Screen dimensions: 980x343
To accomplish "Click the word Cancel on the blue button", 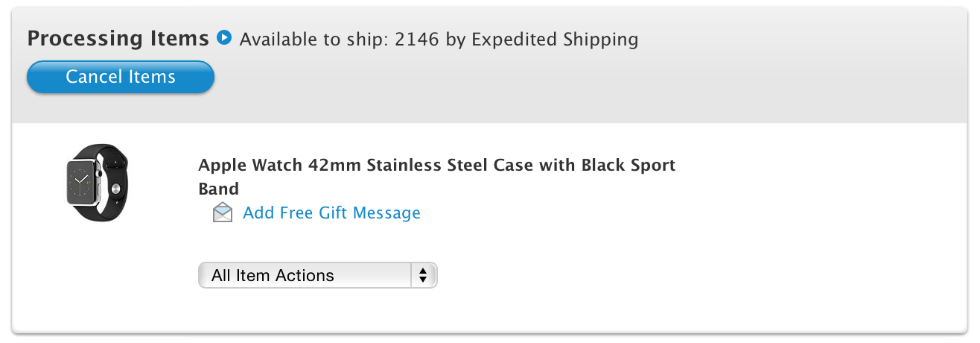I will tap(92, 77).
